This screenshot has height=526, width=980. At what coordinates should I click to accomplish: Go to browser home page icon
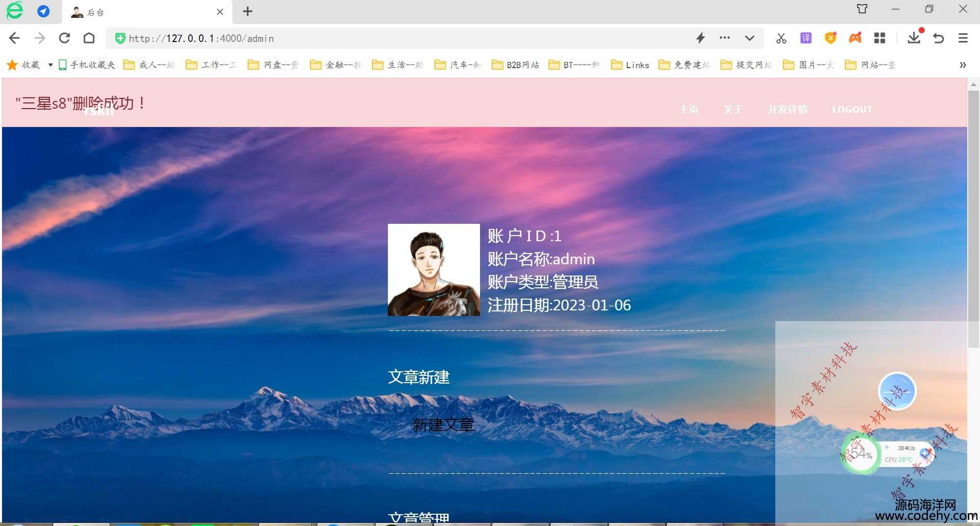(89, 38)
